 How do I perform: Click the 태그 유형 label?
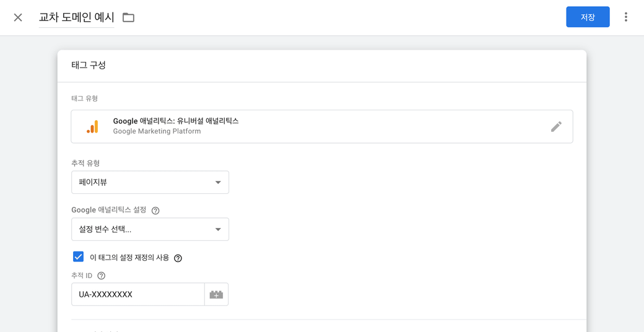[85, 98]
